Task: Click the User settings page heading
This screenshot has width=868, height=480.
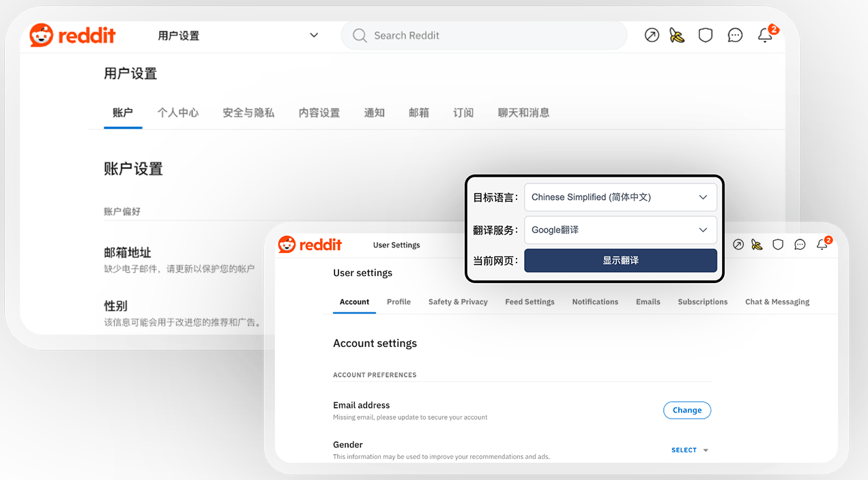Action: 362,273
